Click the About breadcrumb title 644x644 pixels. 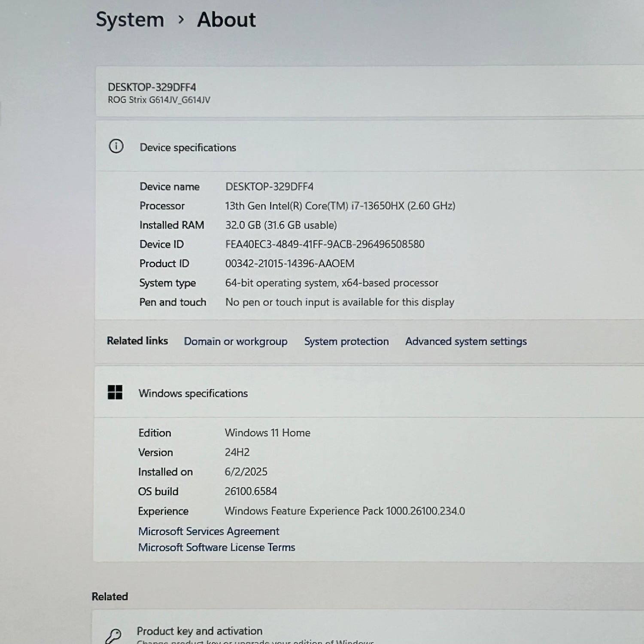(x=226, y=20)
